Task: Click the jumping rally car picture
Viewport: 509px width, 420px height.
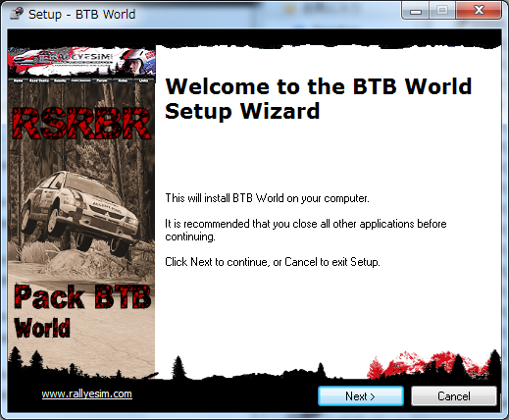Action: point(80,213)
